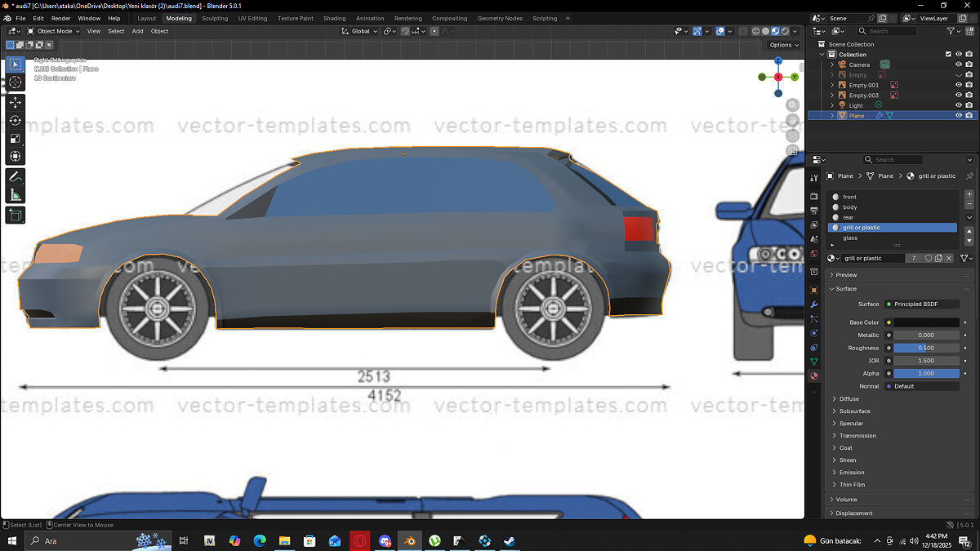Toggle viewport visibility for Empty.001
The width and height of the screenshot is (980, 551).
pyautogui.click(x=959, y=85)
